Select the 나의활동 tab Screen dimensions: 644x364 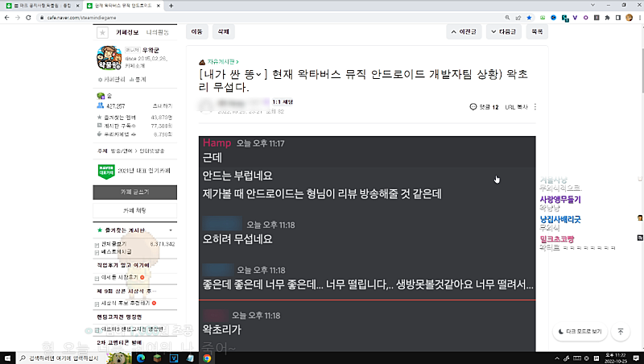[x=158, y=32]
